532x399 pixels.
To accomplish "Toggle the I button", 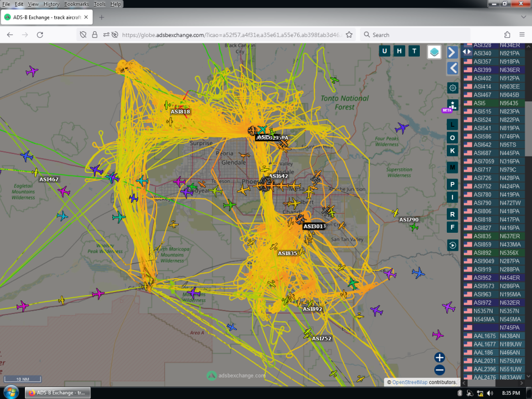I will point(453,197).
